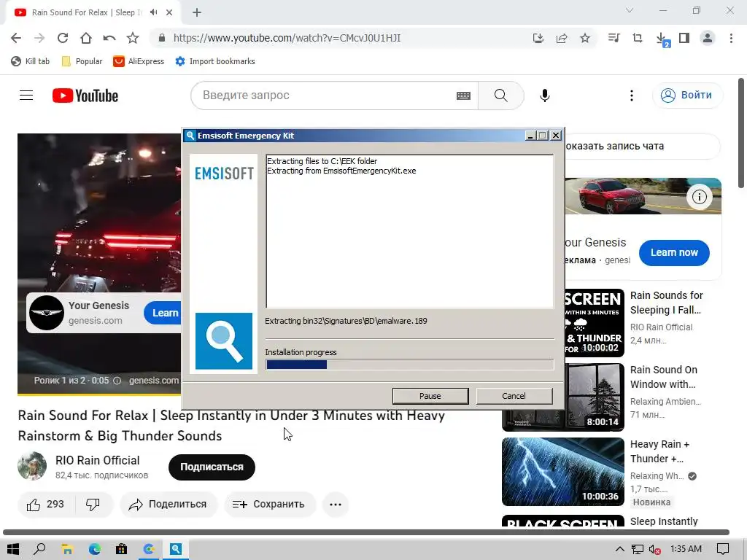Open the browser three-dot menu
Screen dimensions: 747x560
tap(731, 38)
